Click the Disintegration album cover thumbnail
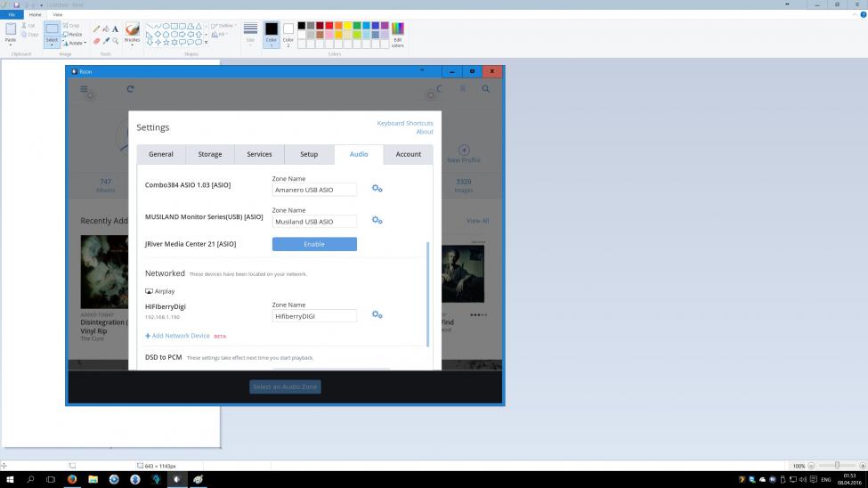The image size is (868, 488). point(104,272)
